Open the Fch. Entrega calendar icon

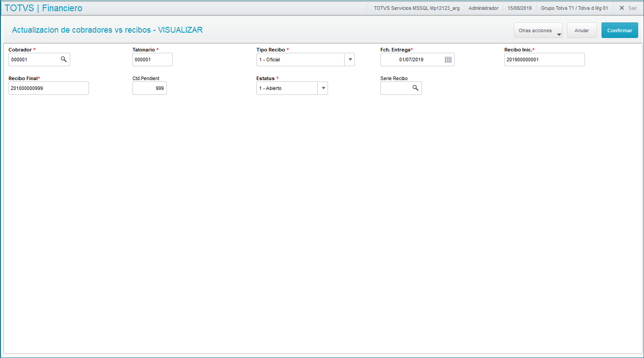coord(448,60)
